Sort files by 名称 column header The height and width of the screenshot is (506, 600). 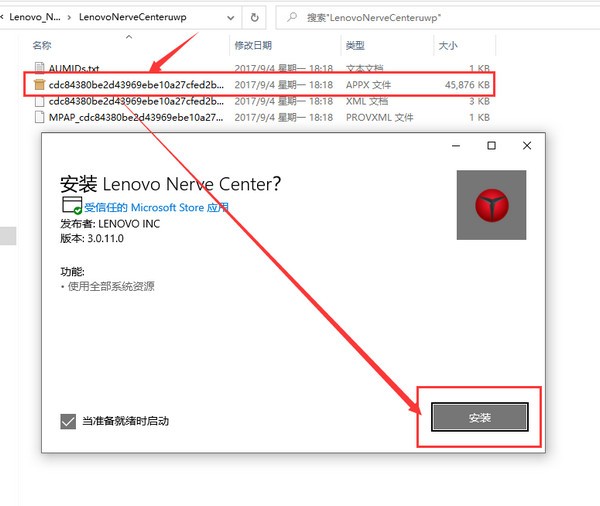click(x=42, y=46)
